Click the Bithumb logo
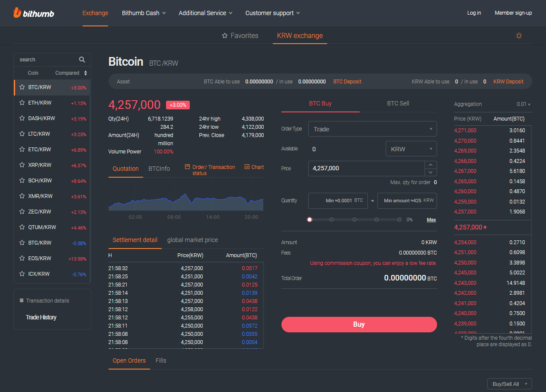This screenshot has height=392, width=546. 33,13
